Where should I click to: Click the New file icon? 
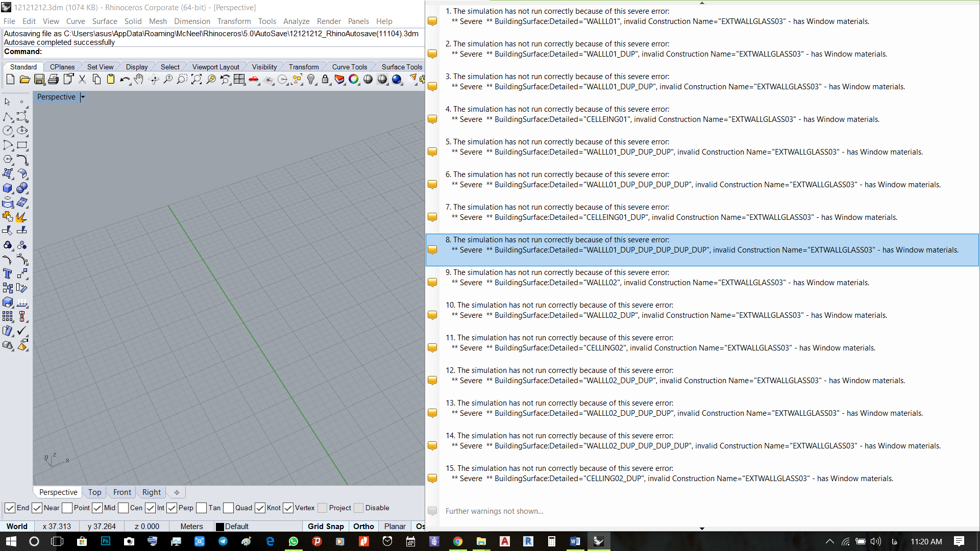point(10,79)
